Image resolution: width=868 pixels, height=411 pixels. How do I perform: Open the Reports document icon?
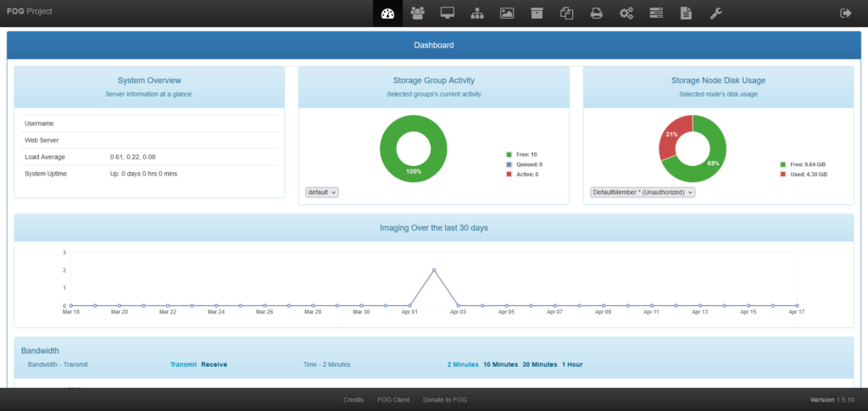click(x=686, y=13)
